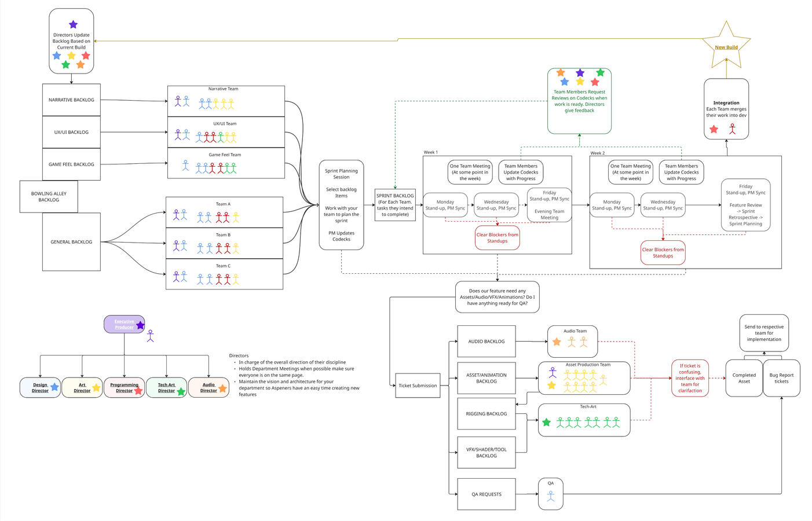Screen dimensions: 812x521
Task: Click the green star on the Tech Art Director box
Action: [181, 390]
